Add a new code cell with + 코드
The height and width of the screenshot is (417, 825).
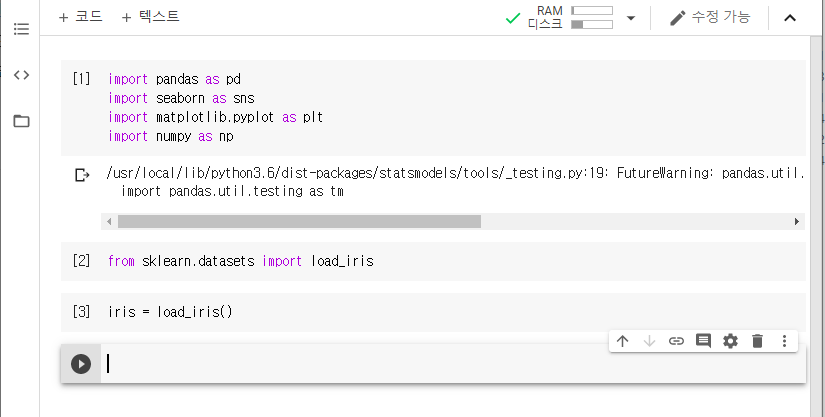click(x=80, y=17)
